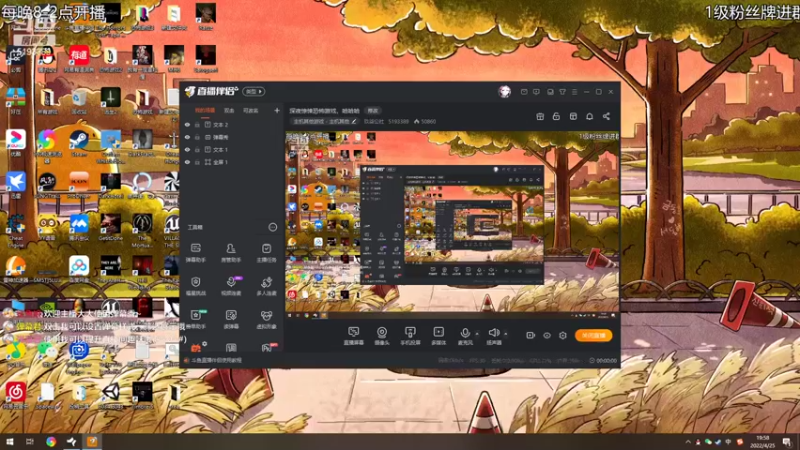Open the 虚拟形象 bear-face tool
The image size is (800, 450).
coord(266,319)
